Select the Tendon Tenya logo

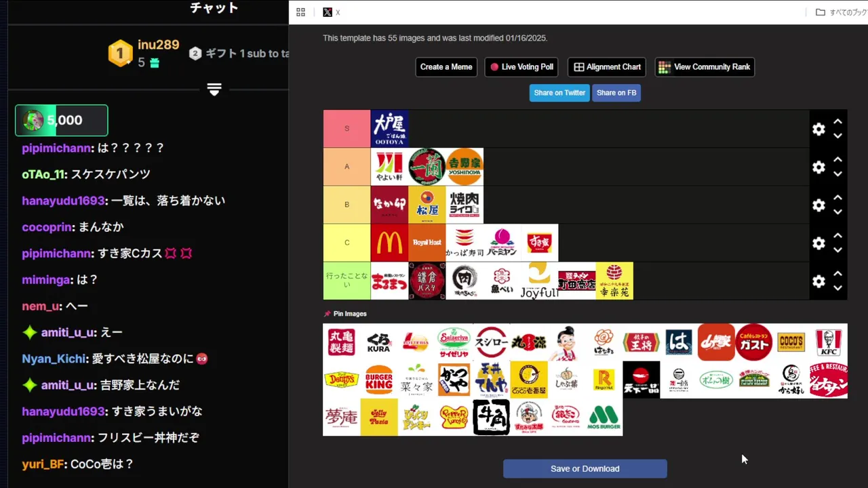click(491, 380)
